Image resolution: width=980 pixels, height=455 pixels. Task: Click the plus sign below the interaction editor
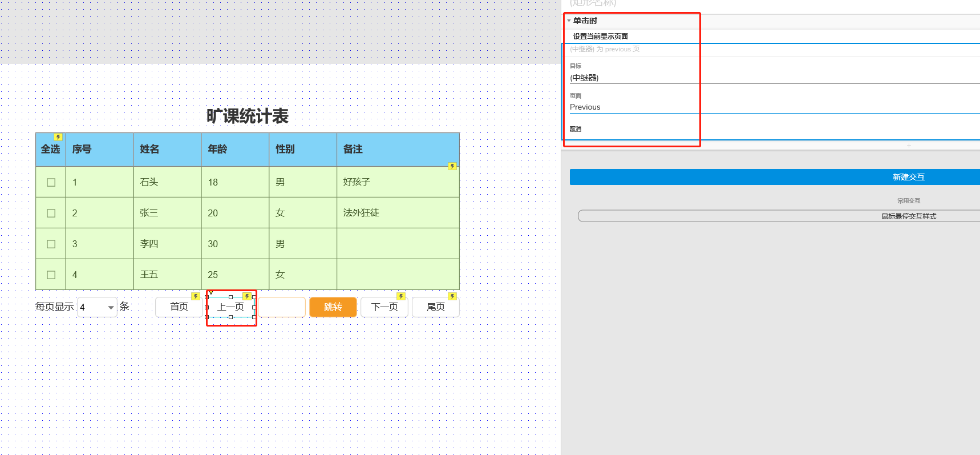pos(909,146)
